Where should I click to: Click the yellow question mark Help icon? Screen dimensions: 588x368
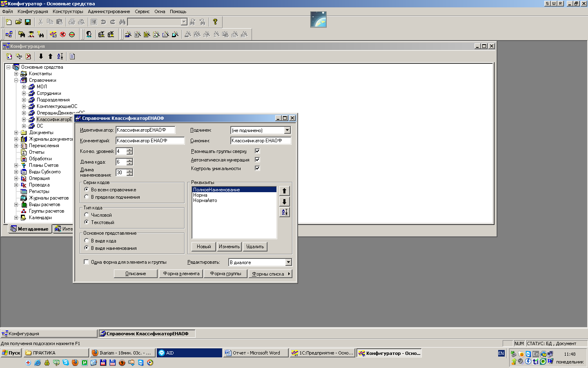click(215, 22)
